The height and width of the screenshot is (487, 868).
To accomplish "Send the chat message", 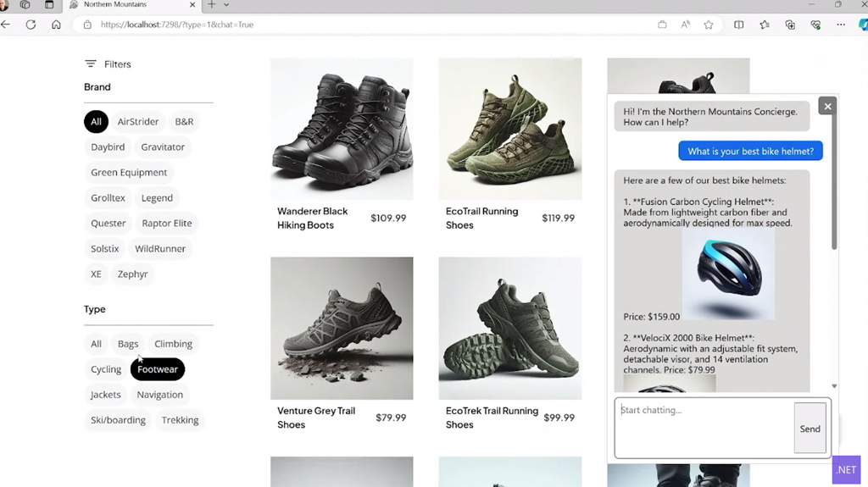I will click(x=810, y=429).
